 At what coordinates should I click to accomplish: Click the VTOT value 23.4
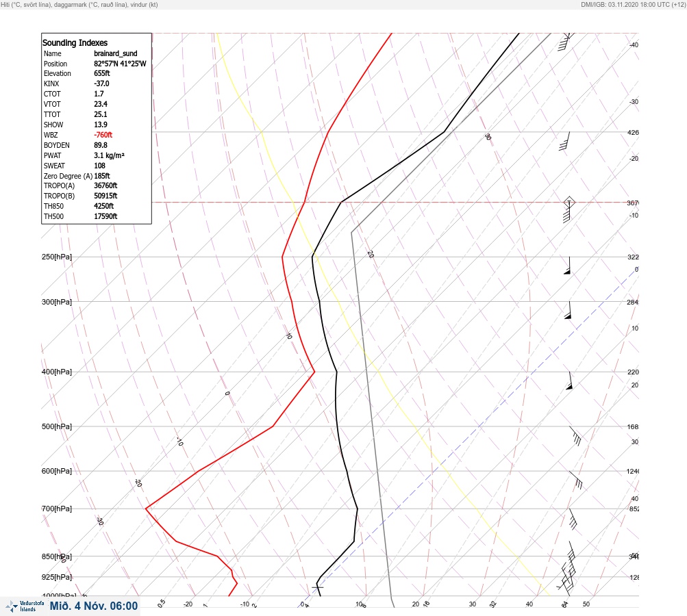click(101, 104)
